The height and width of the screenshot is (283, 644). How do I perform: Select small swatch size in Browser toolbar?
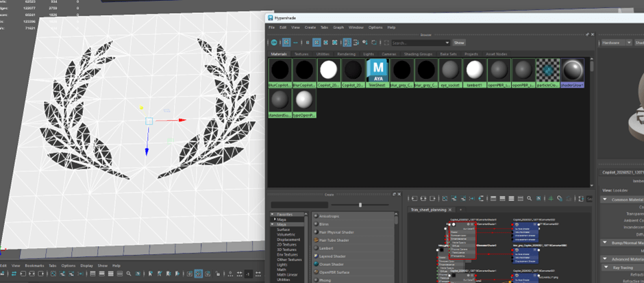click(x=308, y=42)
